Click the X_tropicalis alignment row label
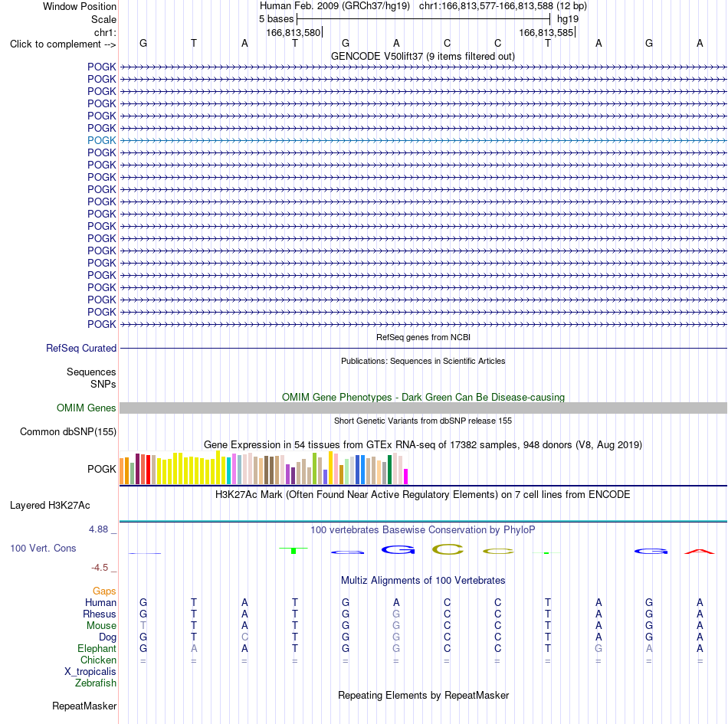The width and height of the screenshot is (728, 724). [90, 672]
